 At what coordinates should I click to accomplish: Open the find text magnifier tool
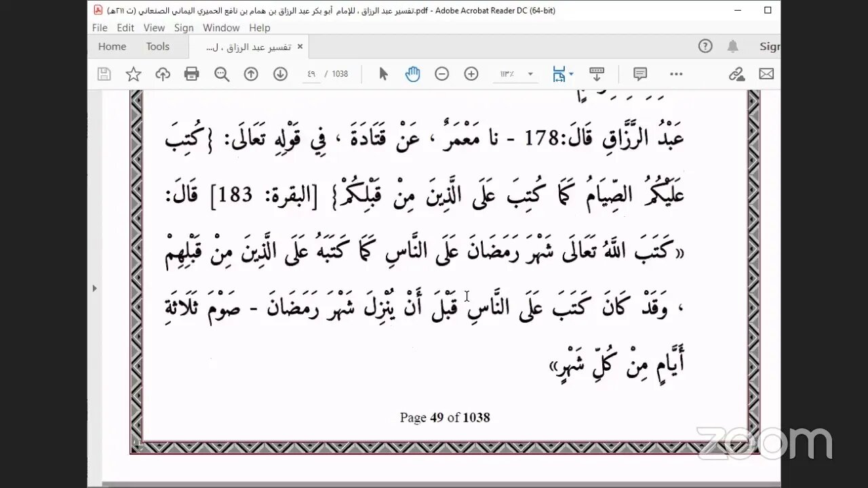pos(222,74)
